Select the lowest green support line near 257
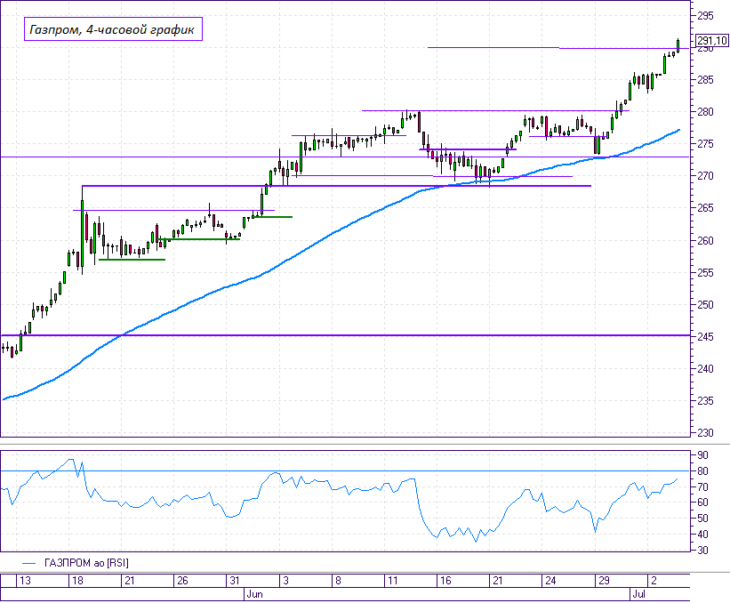The image size is (730, 603). (132, 259)
